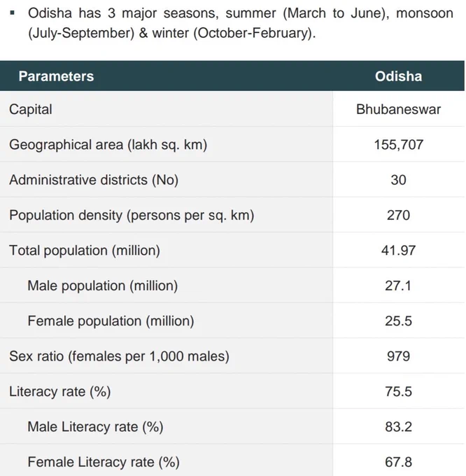Click the 155,707 area value

[398, 144]
